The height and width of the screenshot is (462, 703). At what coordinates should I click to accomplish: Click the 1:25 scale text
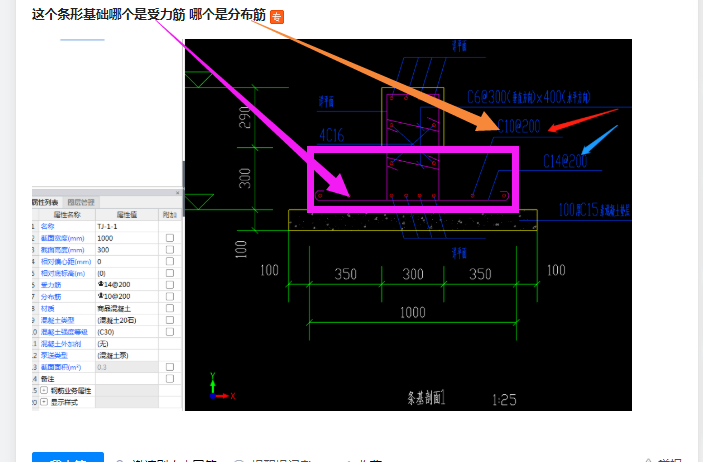[x=504, y=400]
